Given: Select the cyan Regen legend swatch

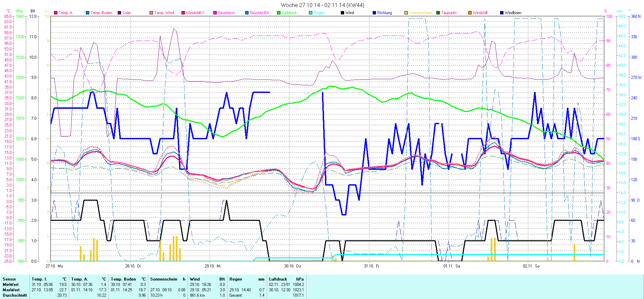Looking at the screenshot, I should click(x=311, y=13).
